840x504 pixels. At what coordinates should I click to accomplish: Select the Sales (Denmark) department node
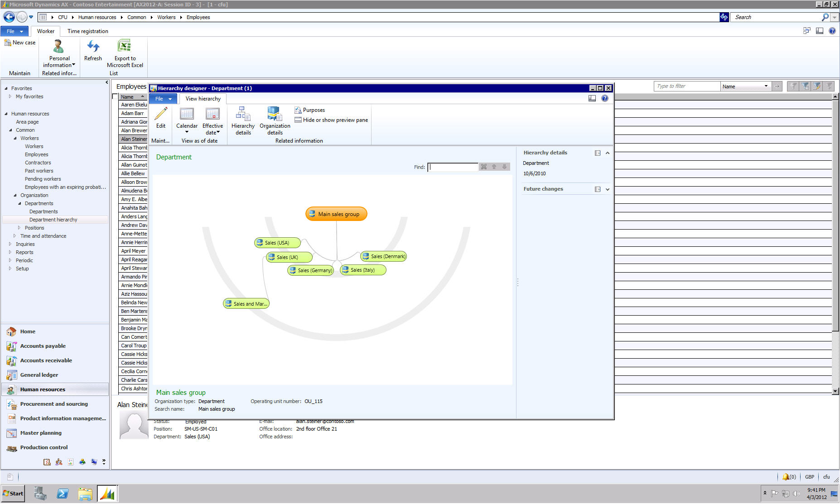[384, 256]
